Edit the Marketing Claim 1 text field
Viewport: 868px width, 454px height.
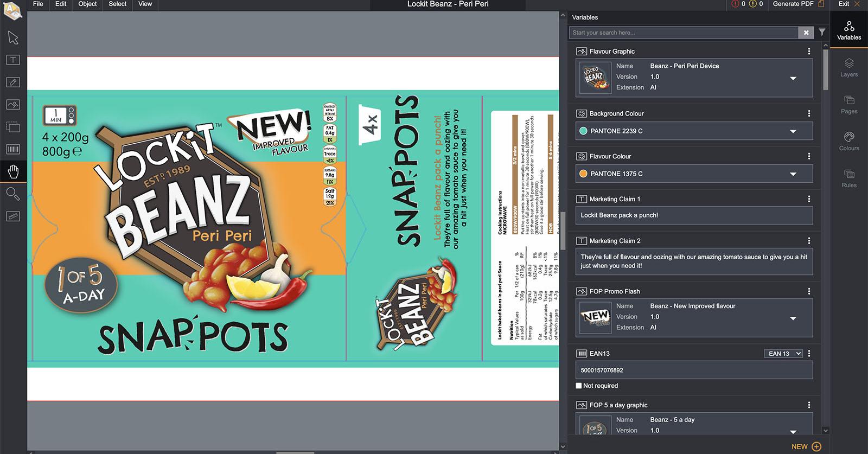point(694,215)
